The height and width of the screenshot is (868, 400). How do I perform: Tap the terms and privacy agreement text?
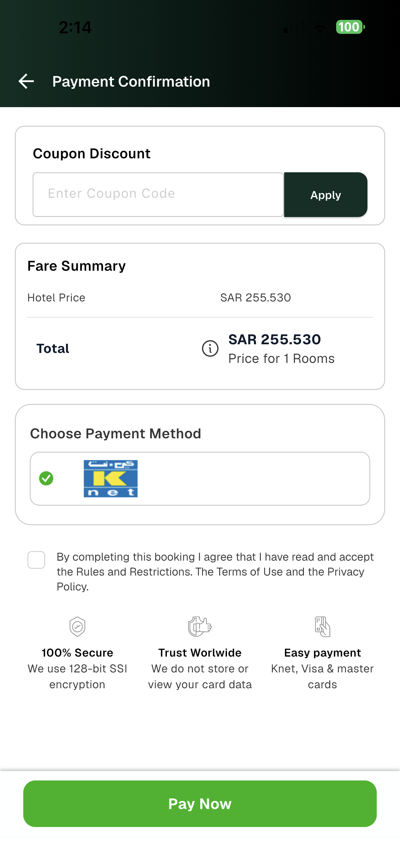215,572
